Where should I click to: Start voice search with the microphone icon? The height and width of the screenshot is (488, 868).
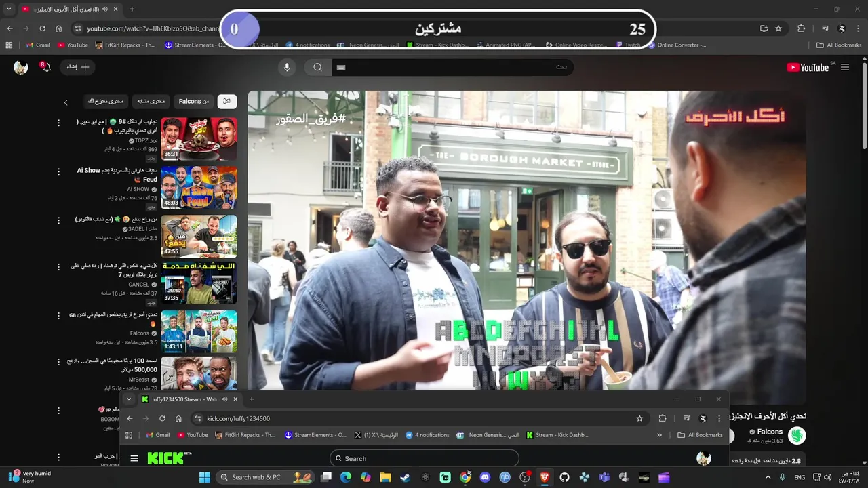[x=287, y=67]
